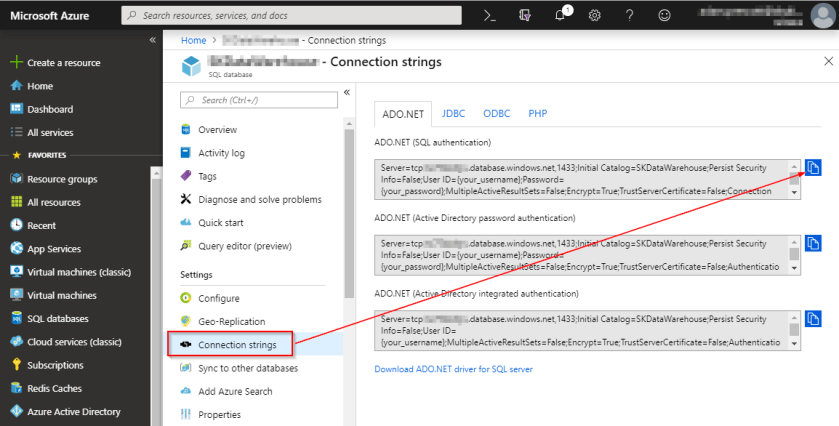Click Home in the breadcrumb

193,40
